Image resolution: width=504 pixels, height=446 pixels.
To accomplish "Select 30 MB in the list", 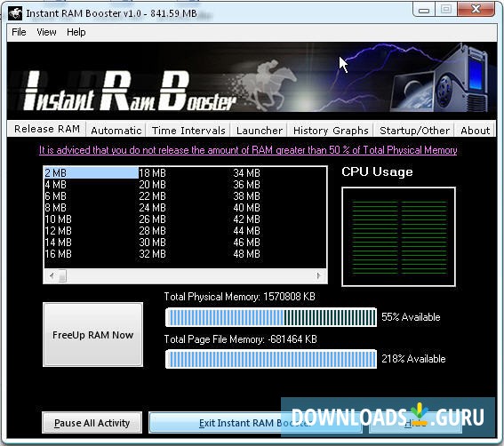I will pyautogui.click(x=152, y=243).
